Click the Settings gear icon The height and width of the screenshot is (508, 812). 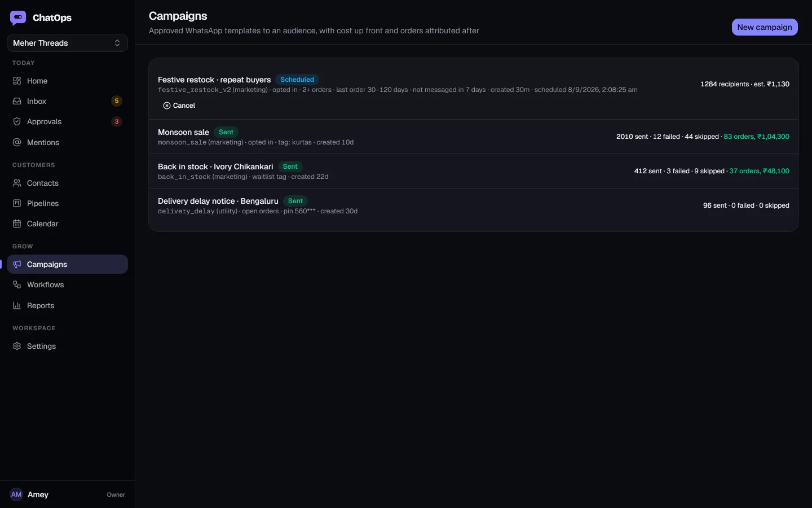click(17, 346)
